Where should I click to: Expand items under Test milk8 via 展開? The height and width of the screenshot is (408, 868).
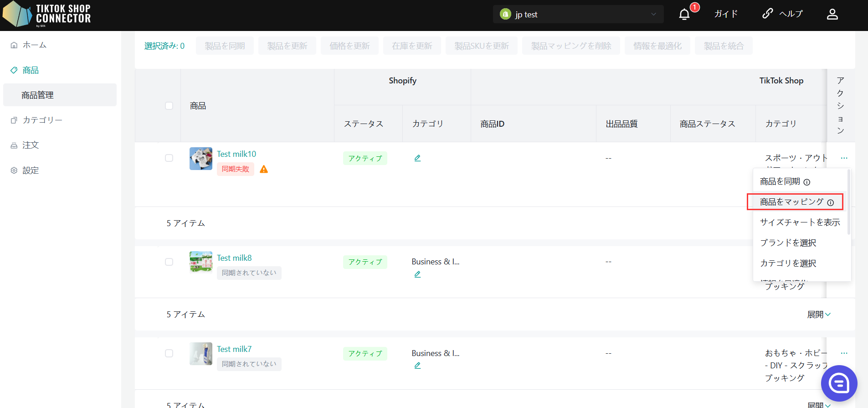click(x=819, y=315)
